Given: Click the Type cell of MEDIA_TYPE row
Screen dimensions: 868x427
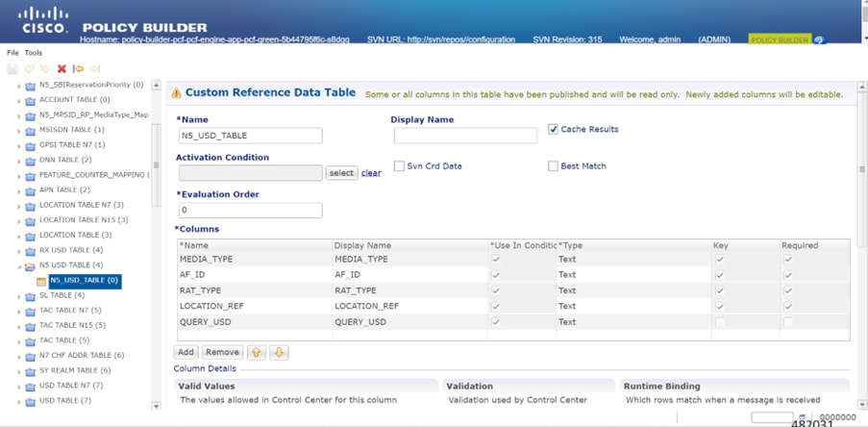Looking at the screenshot, I should coord(633,260).
